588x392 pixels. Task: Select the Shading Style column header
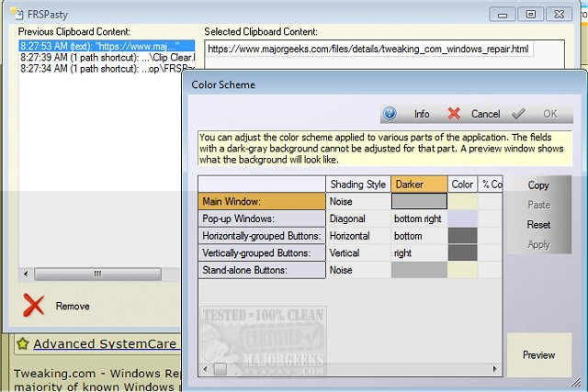click(358, 185)
